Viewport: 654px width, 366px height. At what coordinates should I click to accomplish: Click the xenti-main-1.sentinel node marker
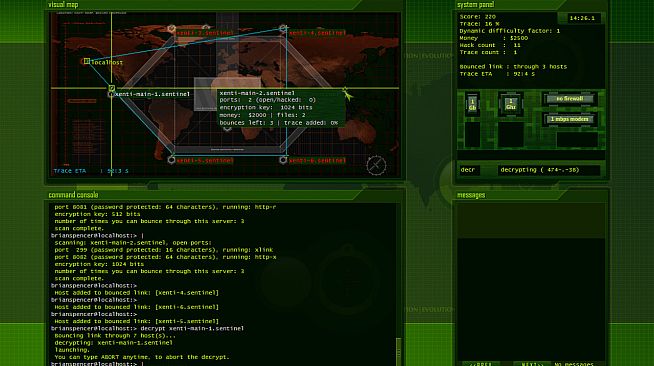coord(111,88)
